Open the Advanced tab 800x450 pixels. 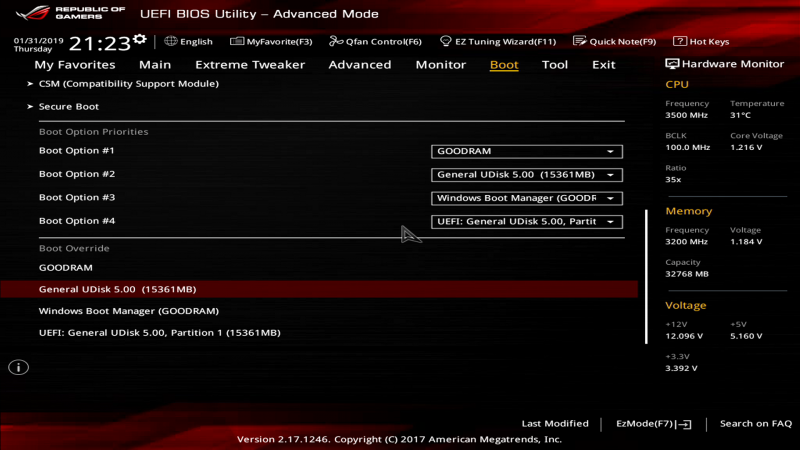(360, 65)
